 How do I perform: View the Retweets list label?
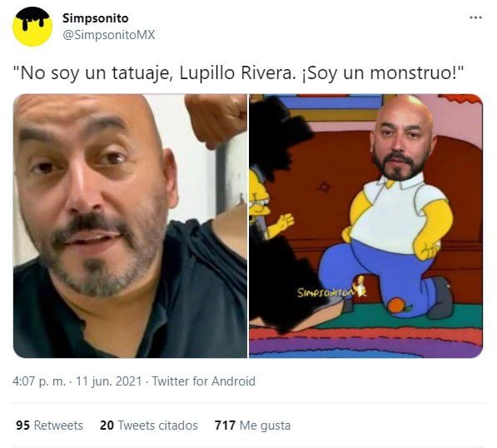pos(58,426)
